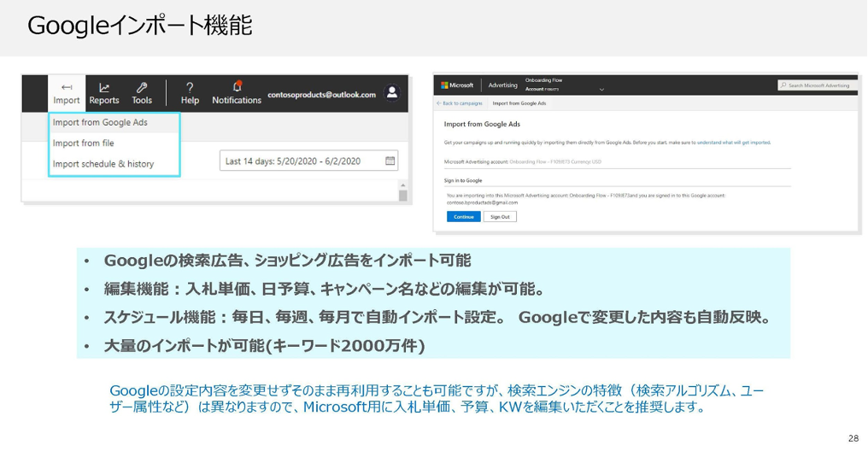Click Back to campaigns link

click(x=460, y=103)
